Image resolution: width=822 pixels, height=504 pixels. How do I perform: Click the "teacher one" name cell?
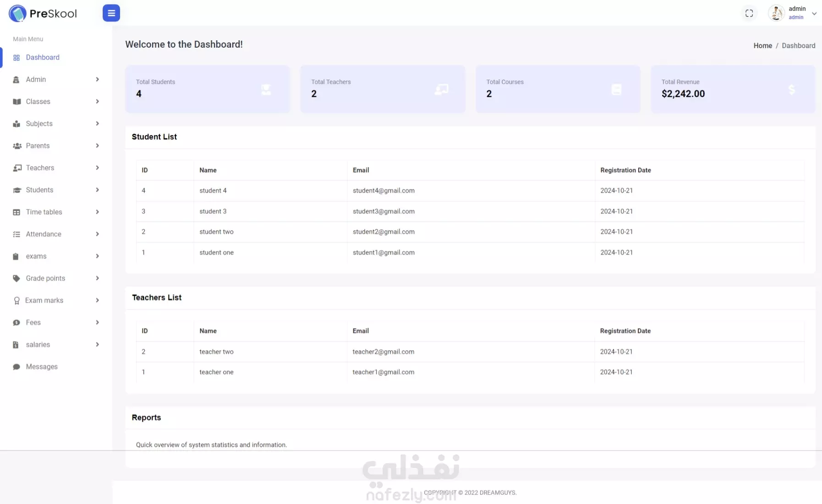pyautogui.click(x=216, y=372)
